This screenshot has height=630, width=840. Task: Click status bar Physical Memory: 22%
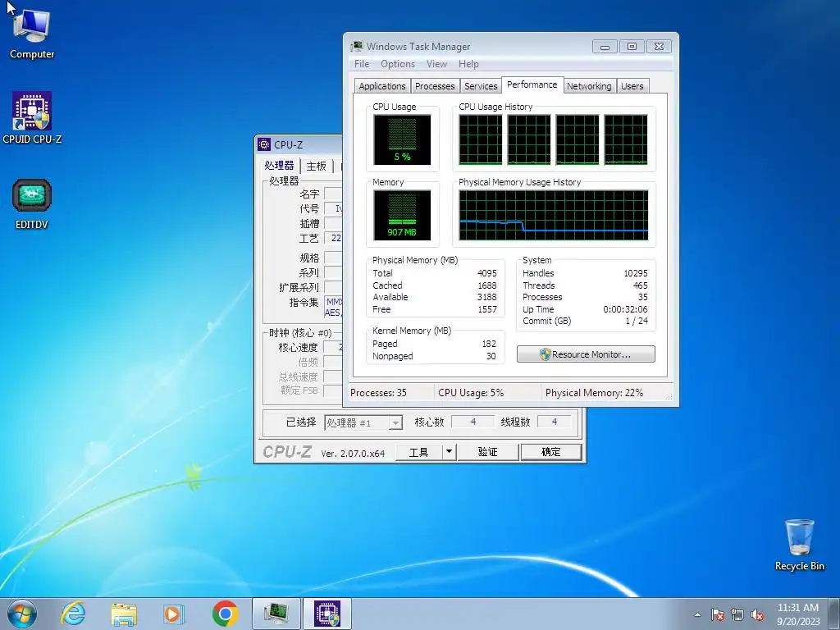pyautogui.click(x=594, y=393)
